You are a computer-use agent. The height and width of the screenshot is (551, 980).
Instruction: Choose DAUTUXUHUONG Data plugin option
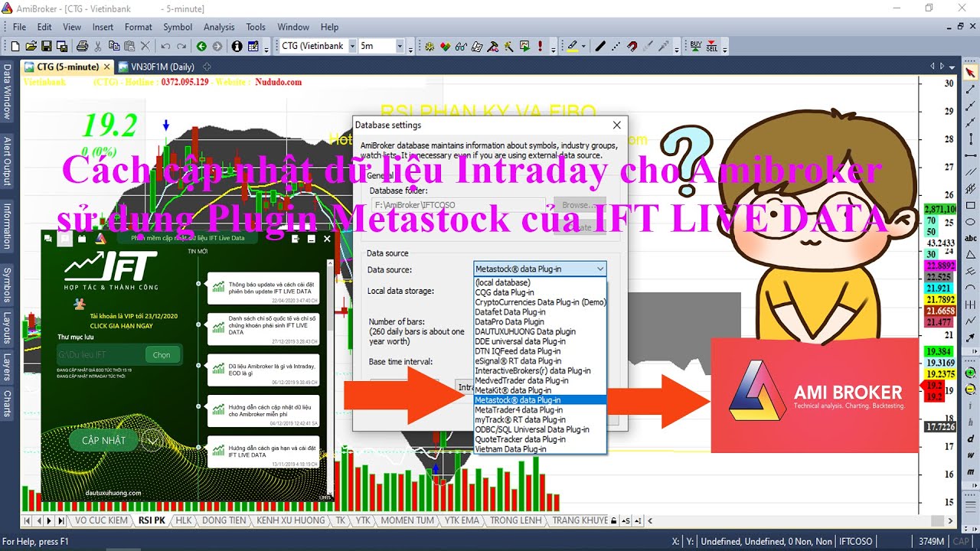tap(540, 331)
